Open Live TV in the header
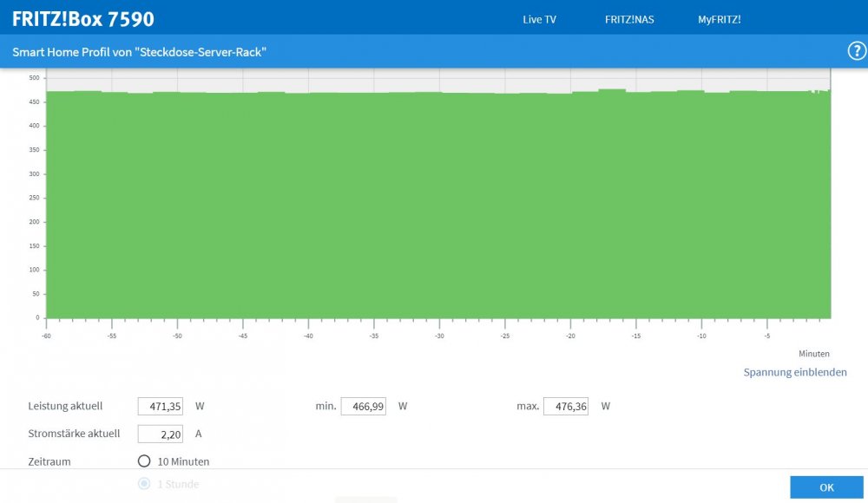Viewport: 868px width, 503px height. [x=539, y=19]
